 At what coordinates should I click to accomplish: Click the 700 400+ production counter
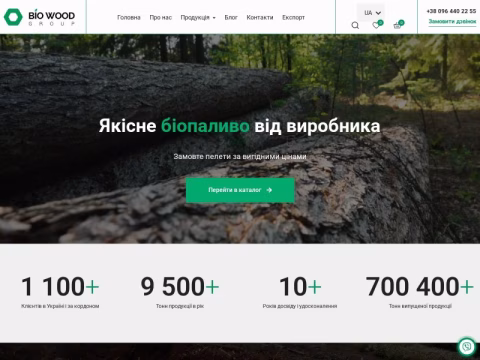click(x=420, y=286)
